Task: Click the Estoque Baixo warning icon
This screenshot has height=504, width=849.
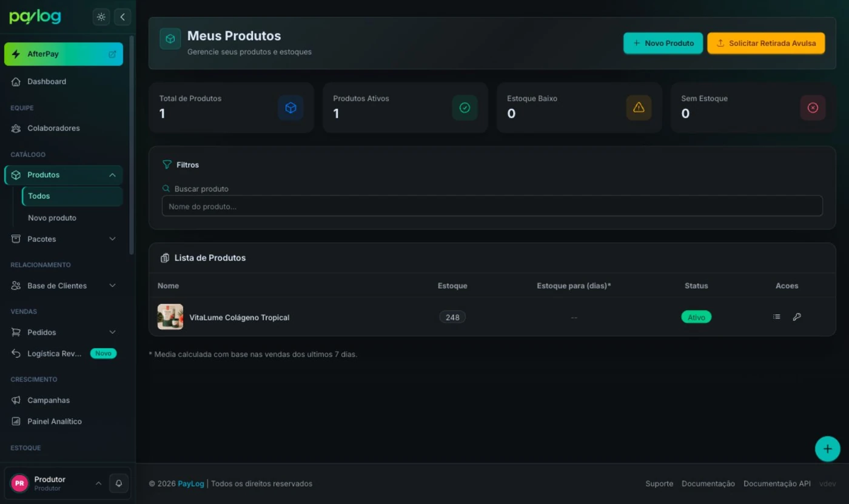Action: pyautogui.click(x=639, y=107)
